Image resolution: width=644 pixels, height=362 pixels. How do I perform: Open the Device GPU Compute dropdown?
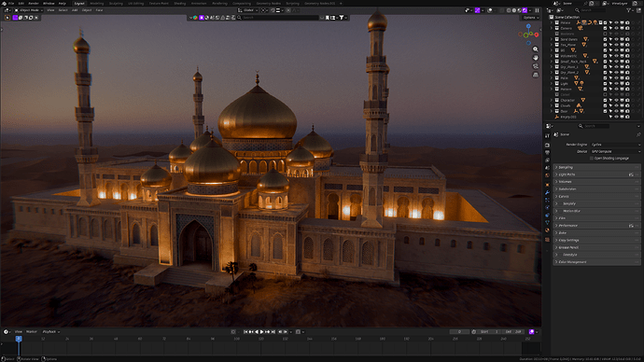[x=616, y=151]
